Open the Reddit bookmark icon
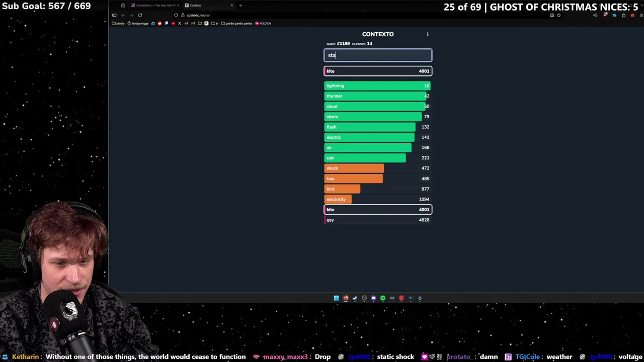The height and width of the screenshot is (362, 644). [160, 23]
